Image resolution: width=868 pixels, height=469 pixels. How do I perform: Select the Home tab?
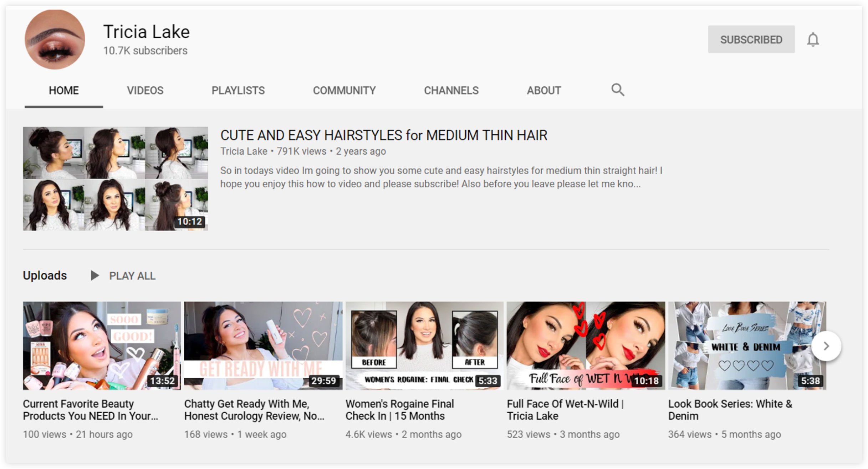tap(63, 90)
